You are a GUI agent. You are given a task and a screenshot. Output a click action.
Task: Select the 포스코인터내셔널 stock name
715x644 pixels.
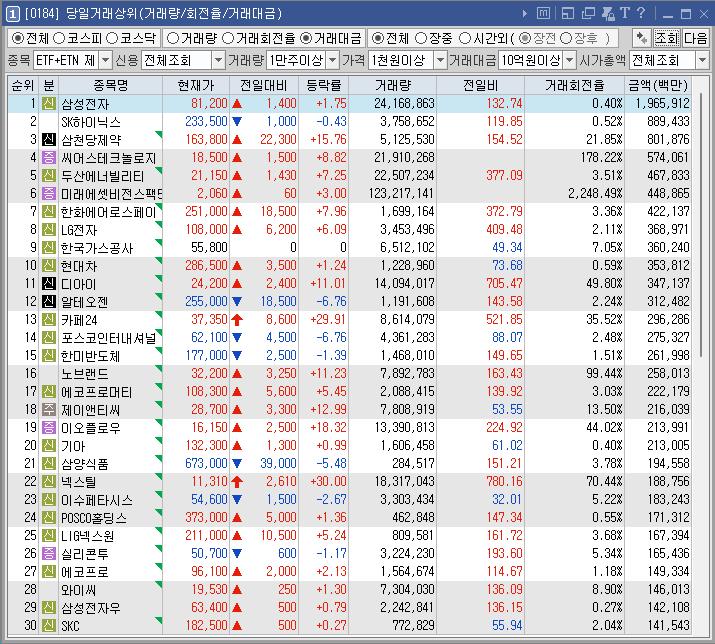tap(109, 338)
